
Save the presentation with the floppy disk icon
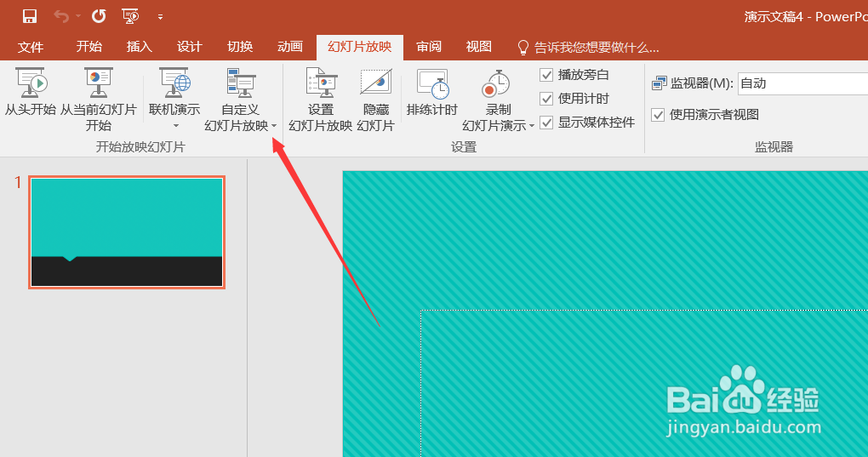(29, 17)
